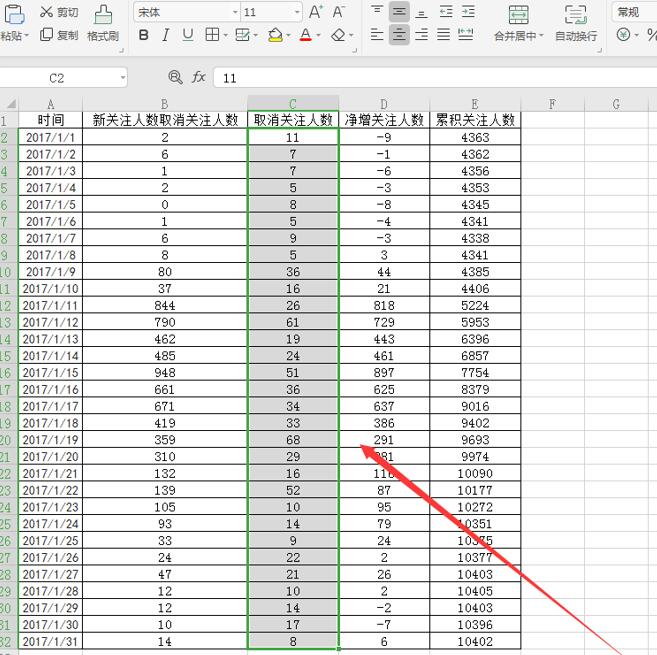Screen dimensions: 657x655
Task: Click cell with value 4363
Action: point(475,137)
